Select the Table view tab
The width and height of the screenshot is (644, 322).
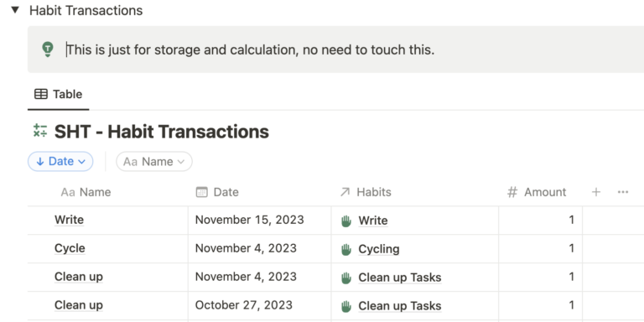click(x=59, y=95)
